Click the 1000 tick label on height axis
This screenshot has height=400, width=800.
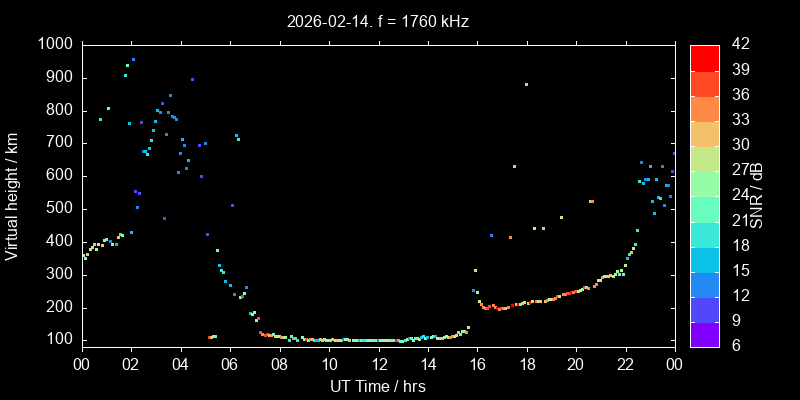(54, 44)
